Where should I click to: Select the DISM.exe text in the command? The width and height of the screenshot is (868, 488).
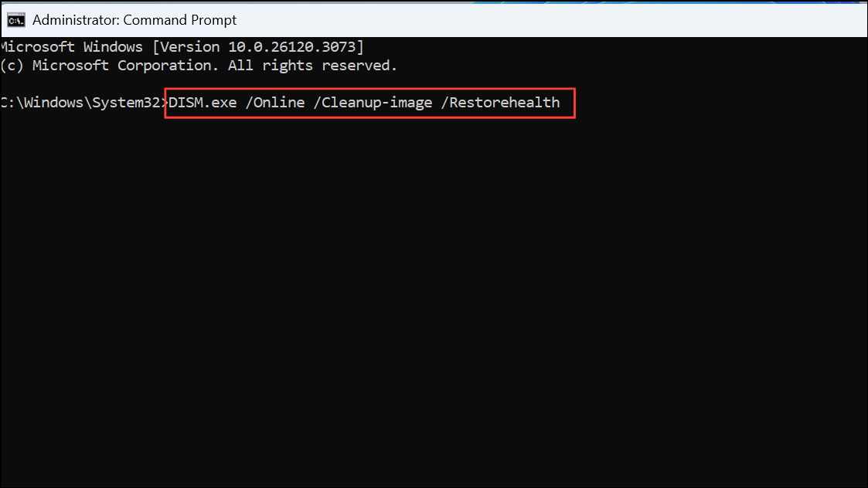tap(202, 102)
